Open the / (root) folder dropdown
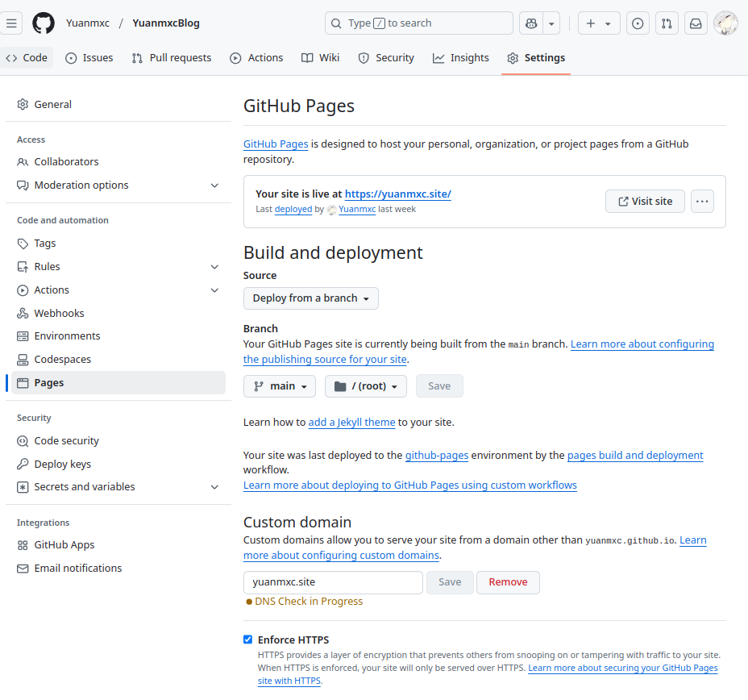 coord(366,386)
